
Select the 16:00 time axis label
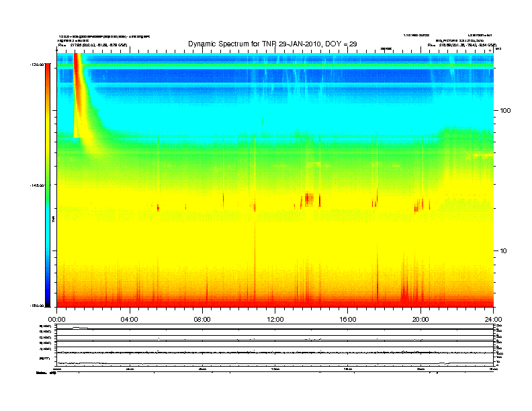(348, 320)
